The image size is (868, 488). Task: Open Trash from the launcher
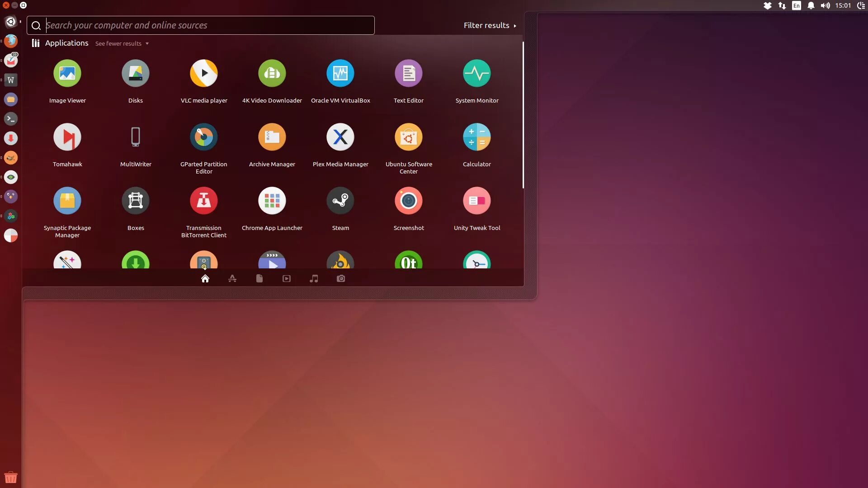[11, 477]
